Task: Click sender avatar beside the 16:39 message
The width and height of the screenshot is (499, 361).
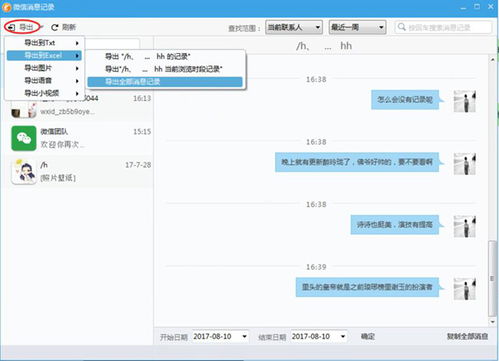Action: click(x=465, y=289)
